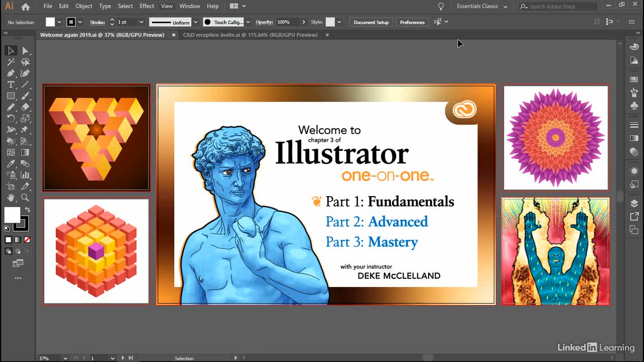The height and width of the screenshot is (362, 644).
Task: Click the Preferences button
Action: [412, 22]
